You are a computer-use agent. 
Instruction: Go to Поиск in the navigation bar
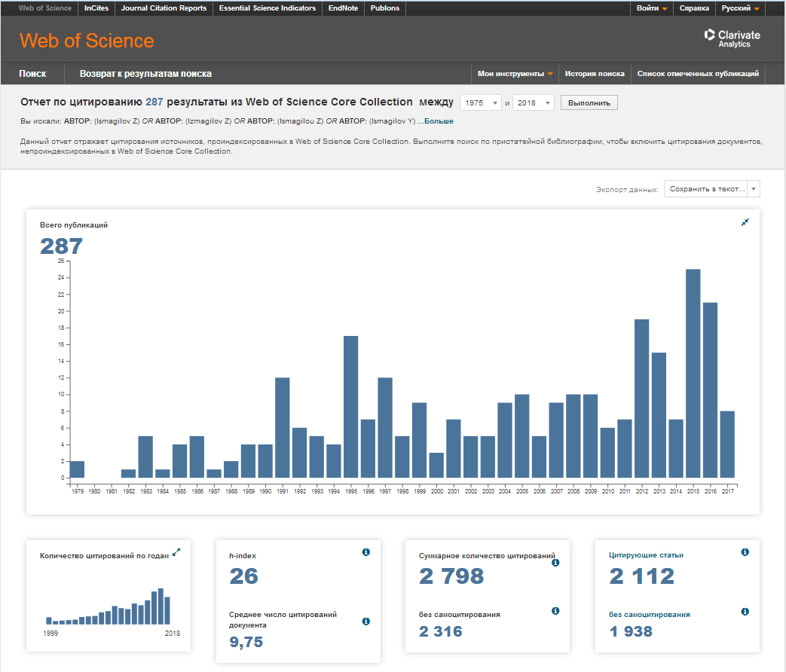click(32, 74)
